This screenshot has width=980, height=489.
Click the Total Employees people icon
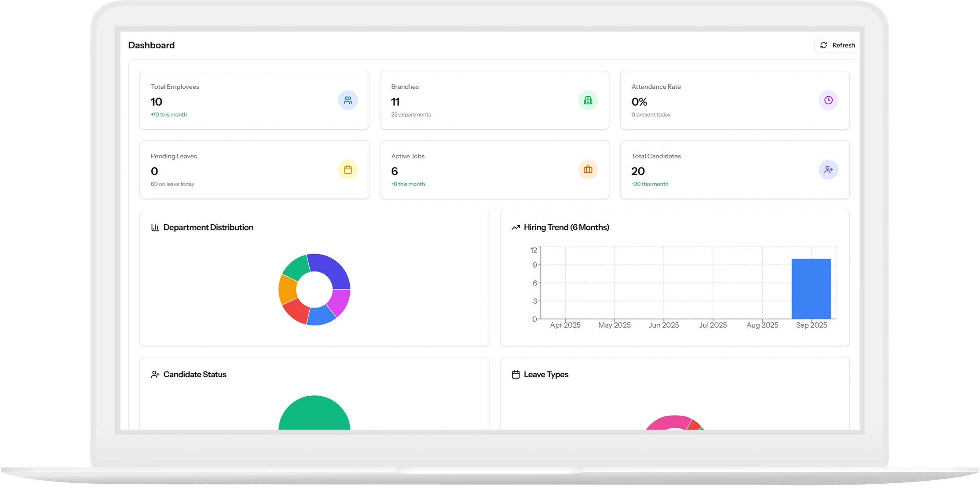click(x=347, y=100)
